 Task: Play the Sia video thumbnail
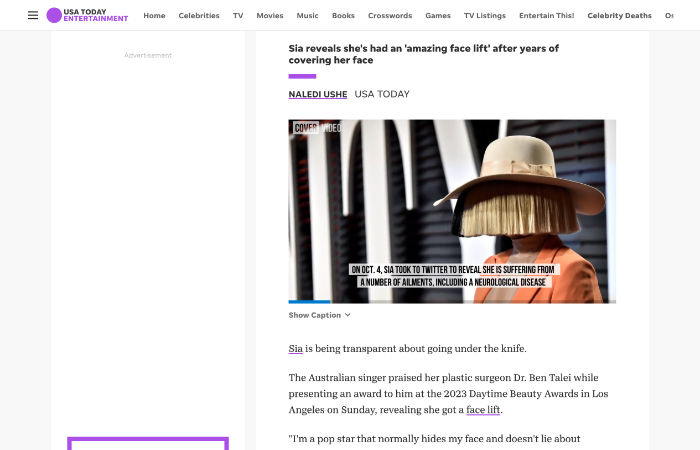452,210
